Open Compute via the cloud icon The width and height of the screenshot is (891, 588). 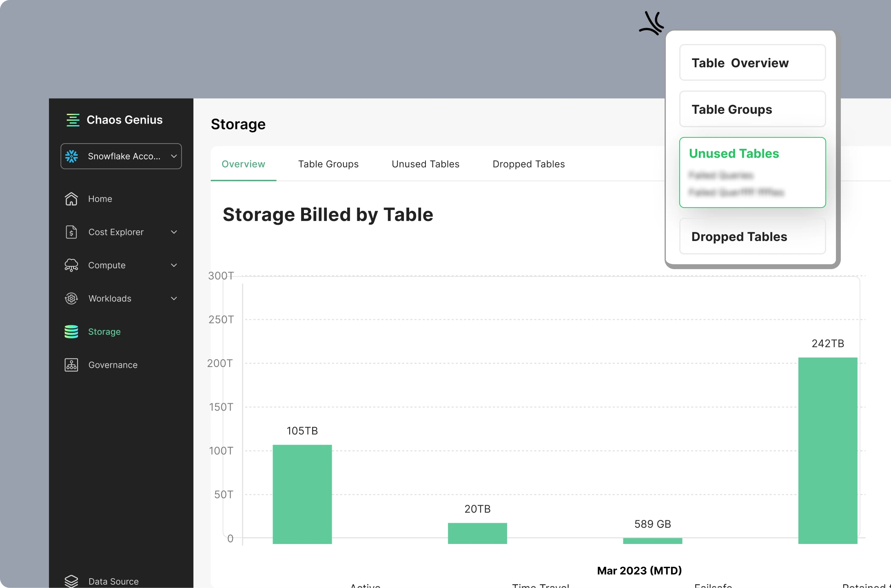tap(71, 265)
